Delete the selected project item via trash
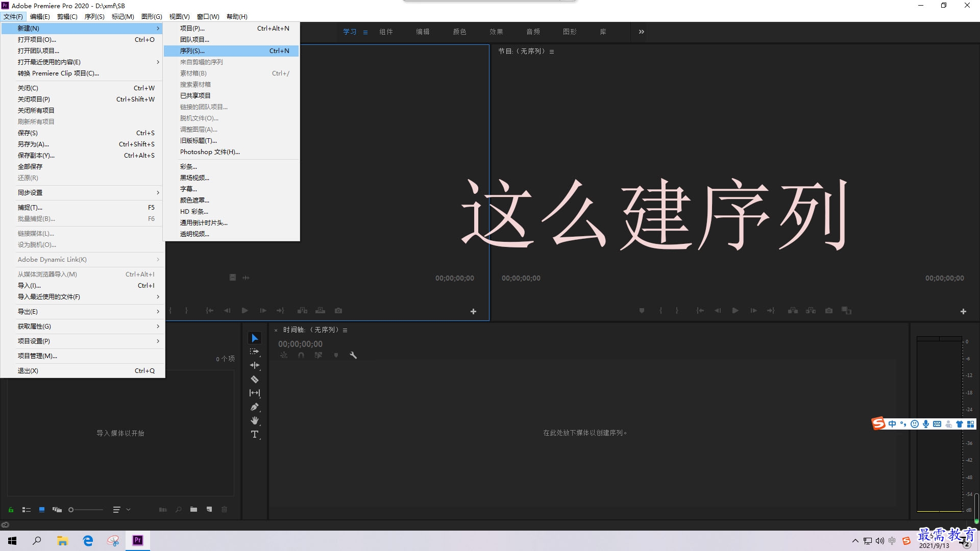 tap(224, 510)
